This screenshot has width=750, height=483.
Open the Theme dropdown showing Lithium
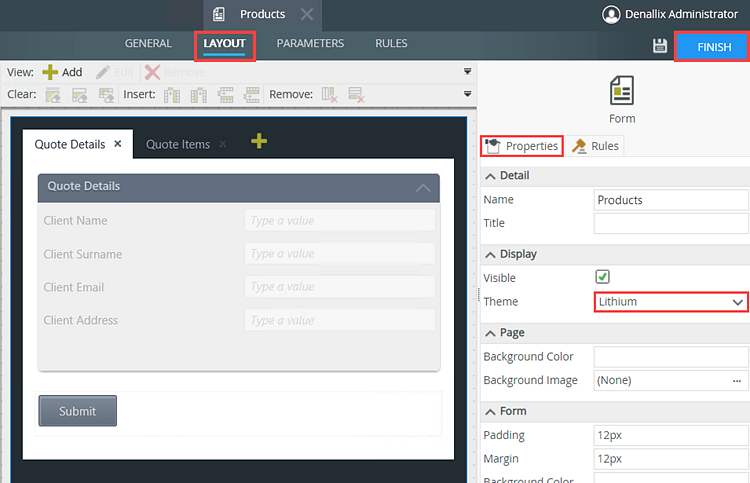click(x=670, y=301)
